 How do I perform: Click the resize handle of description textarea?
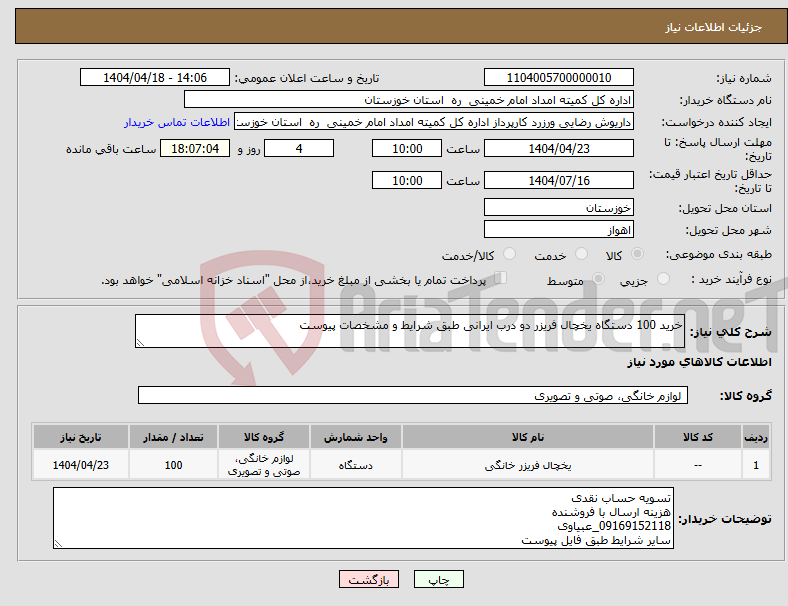pyautogui.click(x=140, y=343)
